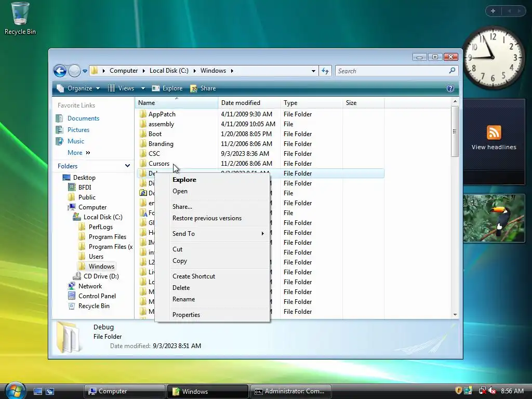This screenshot has height=399, width=532.
Task: Choose Cut in context menu
Action: coord(212,249)
